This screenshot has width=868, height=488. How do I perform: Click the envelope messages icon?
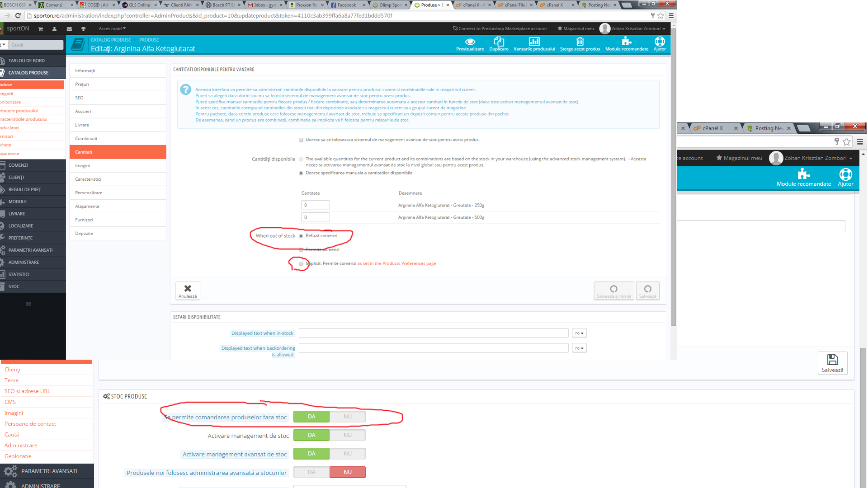pyautogui.click(x=69, y=29)
